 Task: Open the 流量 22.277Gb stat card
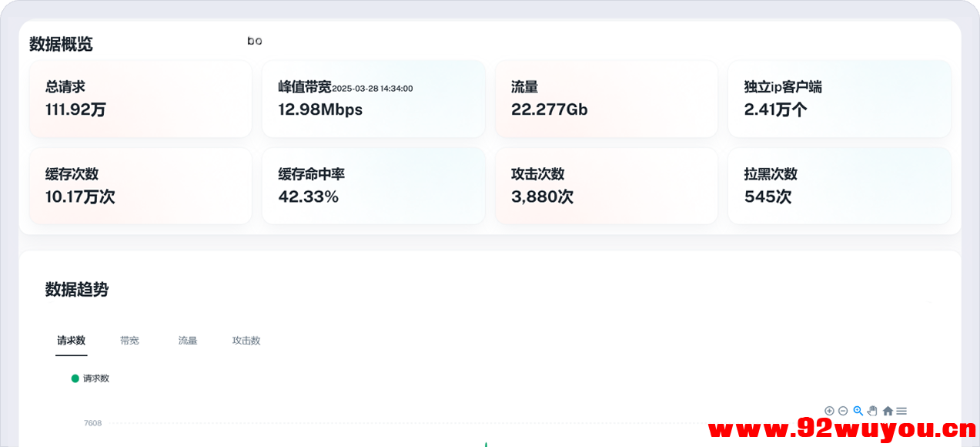click(607, 99)
